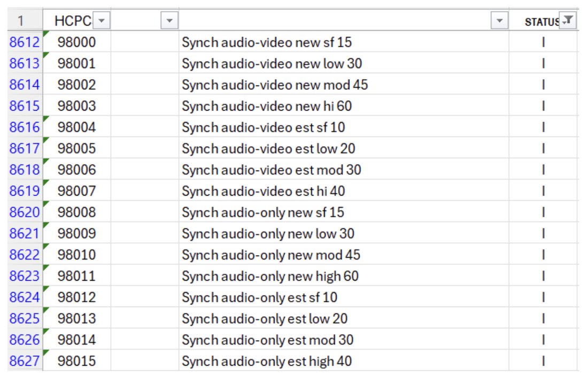Viewport: 588px width, 382px height.
Task: Open the description column filter dropdown
Action: pos(499,21)
